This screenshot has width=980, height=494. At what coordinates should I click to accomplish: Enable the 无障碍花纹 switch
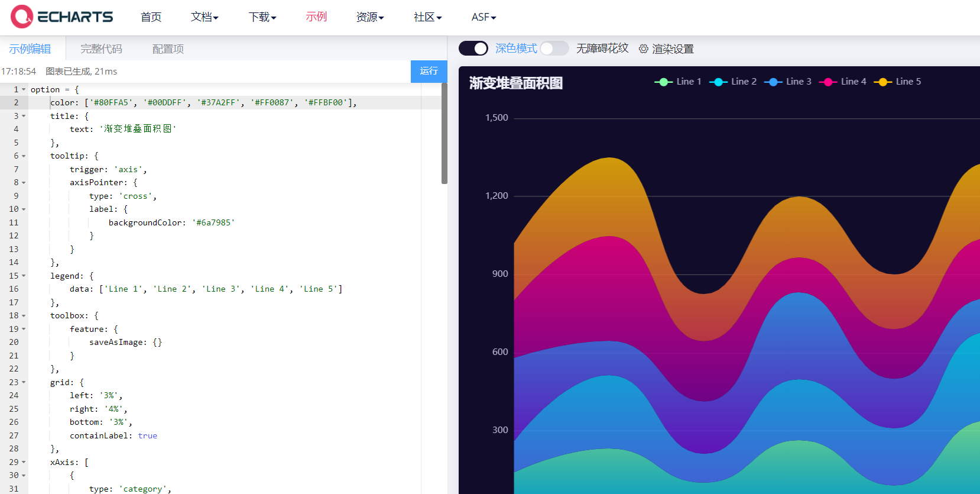[x=554, y=49]
